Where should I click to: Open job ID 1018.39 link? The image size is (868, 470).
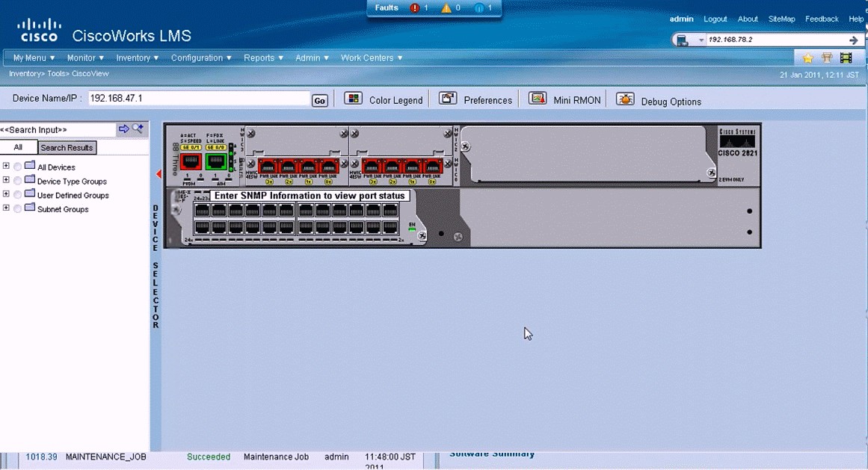coord(41,457)
